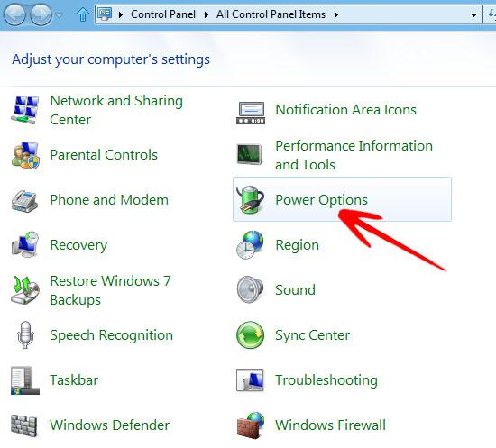The image size is (496, 448).
Task: Click the Windows Defender wall icon
Action: 23,425
